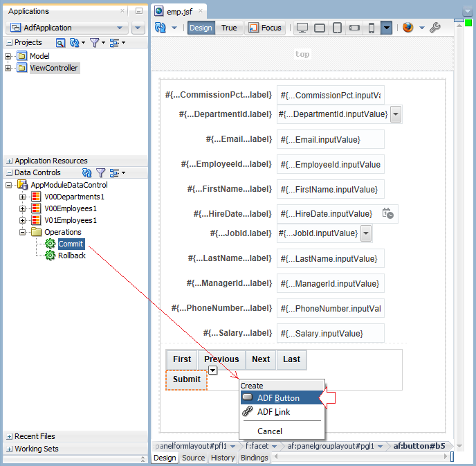Viewport: 476px width, 466px height.
Task: Select the ViewController project
Action: 54,68
